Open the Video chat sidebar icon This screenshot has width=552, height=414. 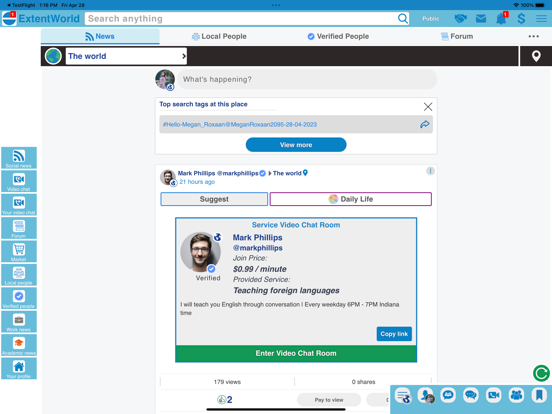click(x=19, y=181)
